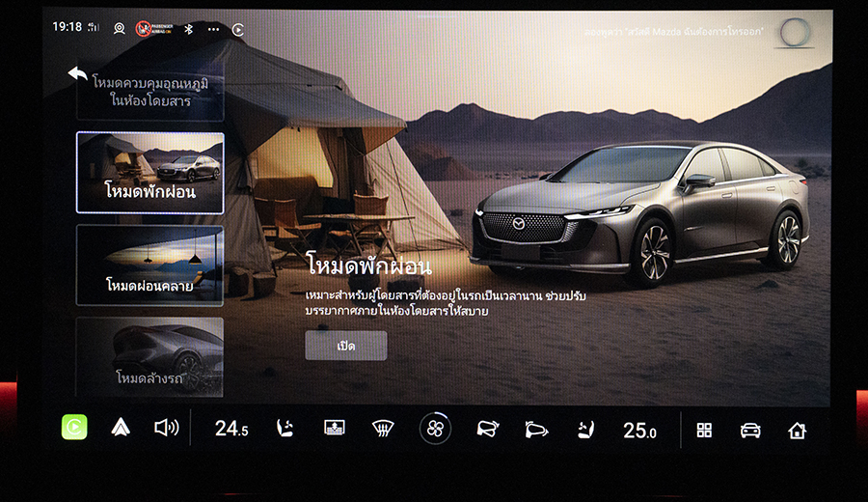Tap the voice hint text mentioning Mazda
Screen dimensions: 868x502
(674, 32)
